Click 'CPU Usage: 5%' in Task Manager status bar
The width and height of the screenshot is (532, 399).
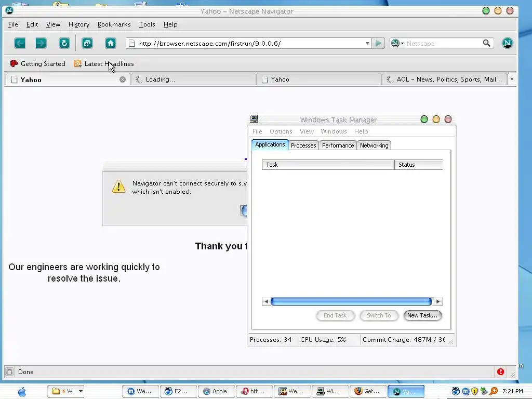(x=323, y=340)
